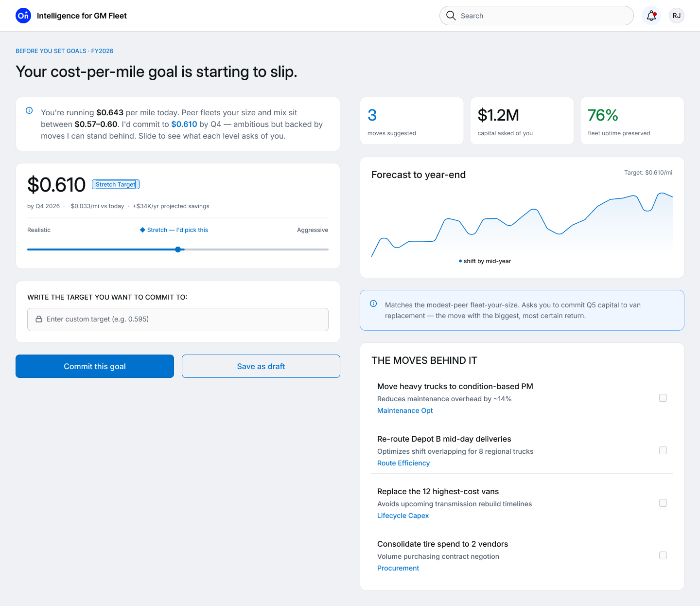700x606 pixels.
Task: Open the RJ user avatar menu
Action: point(677,16)
